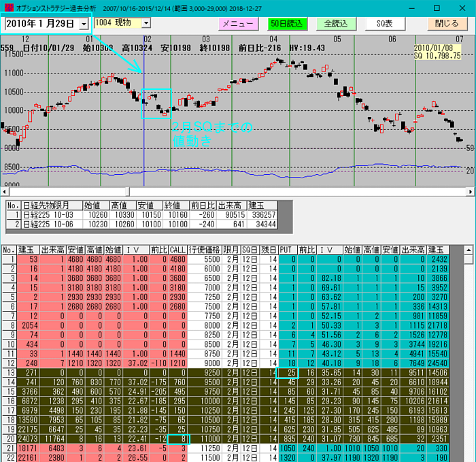This screenshot has height=462, width=476.
Task: Click strike price 10500 cell
Action: (204, 420)
